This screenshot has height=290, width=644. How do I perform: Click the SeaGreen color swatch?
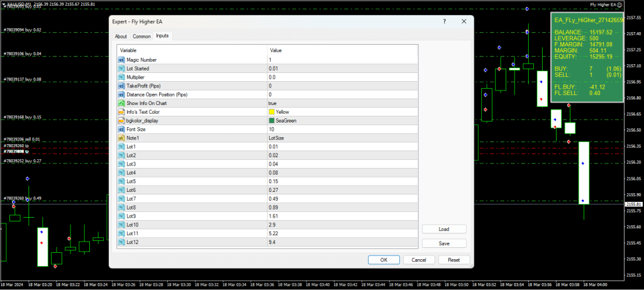tap(272, 121)
